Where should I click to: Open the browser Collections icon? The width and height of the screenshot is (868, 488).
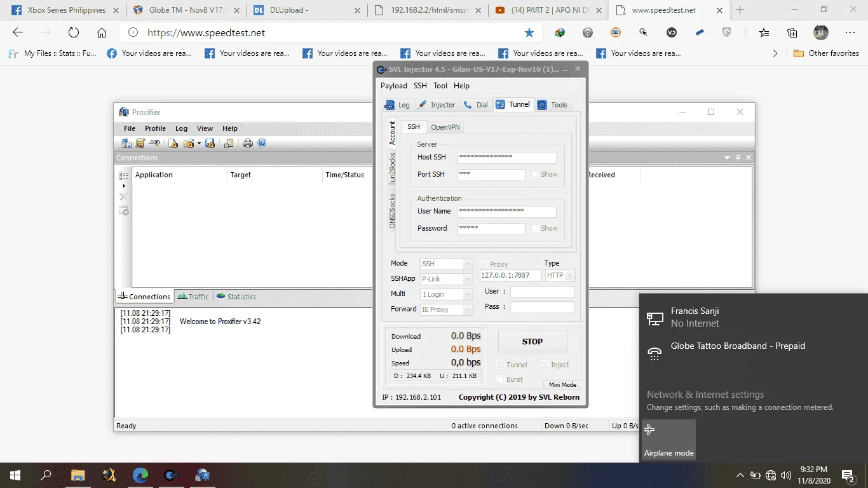click(792, 33)
